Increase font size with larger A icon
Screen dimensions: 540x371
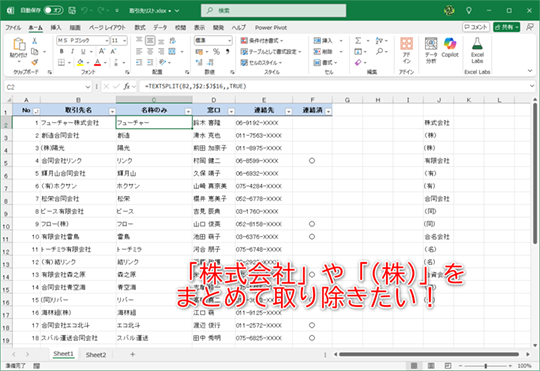click(102, 51)
